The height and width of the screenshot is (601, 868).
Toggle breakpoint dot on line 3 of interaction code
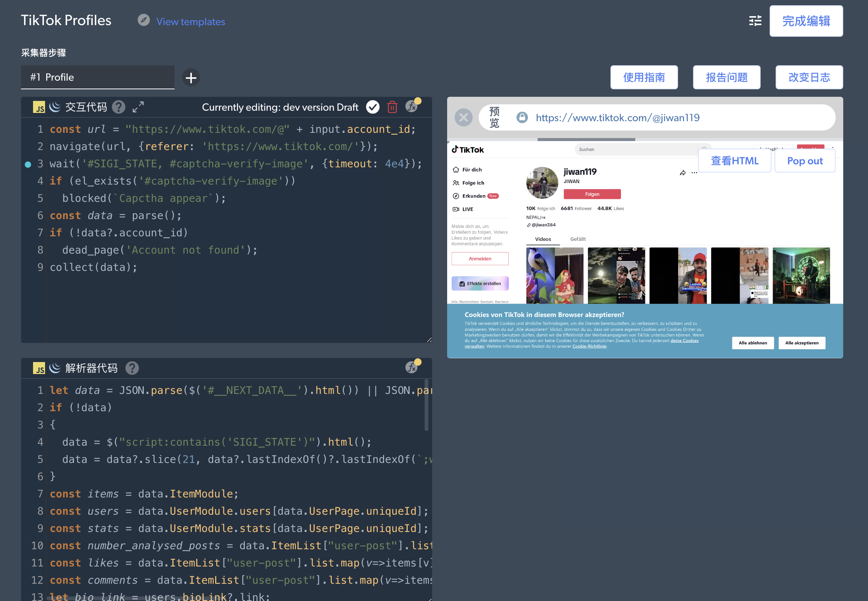click(x=27, y=164)
